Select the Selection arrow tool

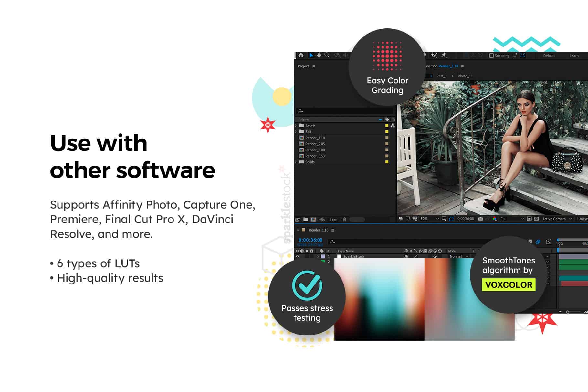click(x=311, y=55)
